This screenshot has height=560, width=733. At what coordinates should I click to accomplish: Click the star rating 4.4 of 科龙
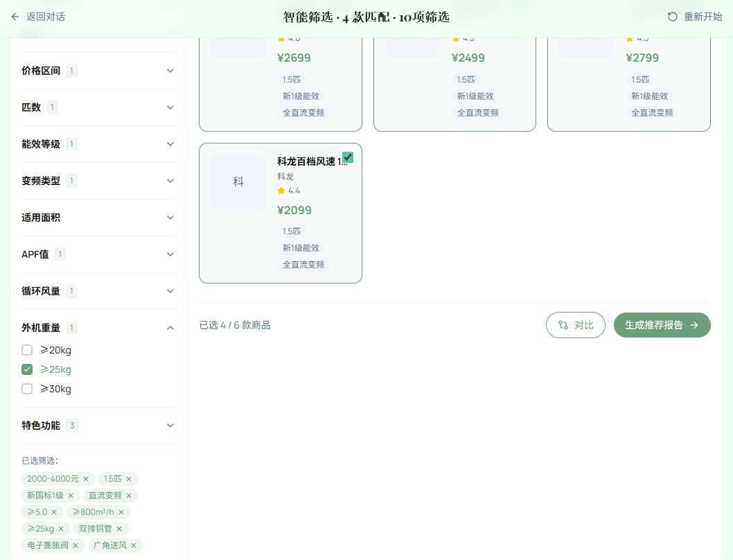coord(288,191)
